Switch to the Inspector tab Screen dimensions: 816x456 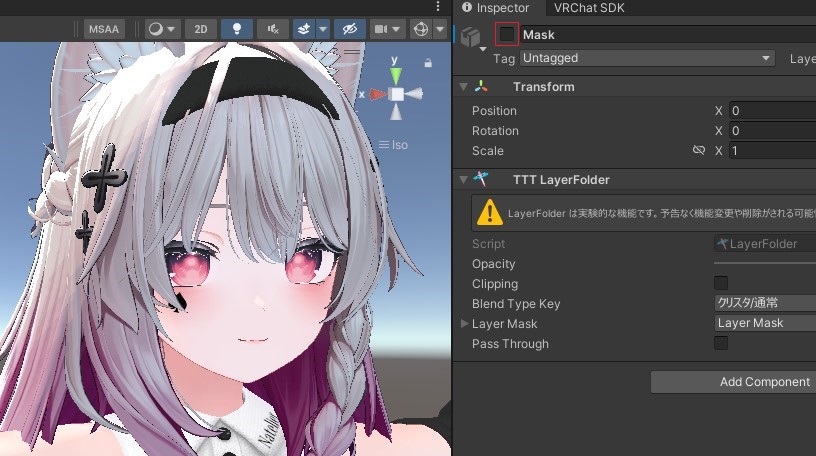pyautogui.click(x=495, y=8)
